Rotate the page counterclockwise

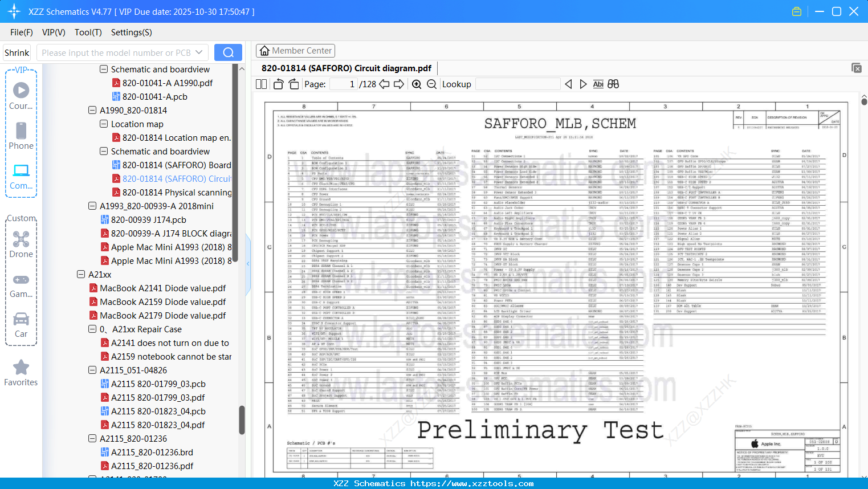click(278, 84)
